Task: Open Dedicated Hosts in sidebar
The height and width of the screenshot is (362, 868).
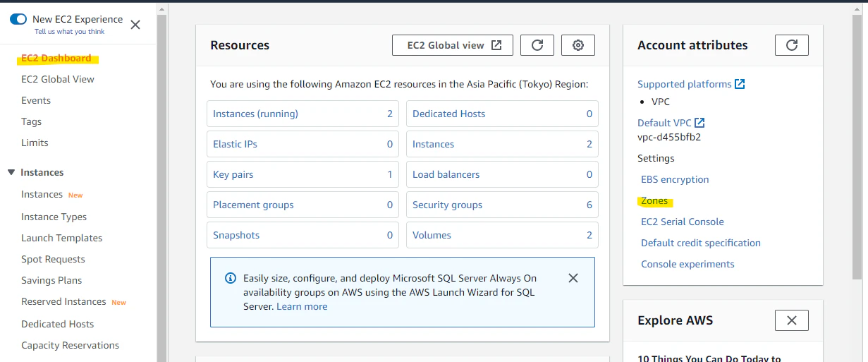Action: coord(58,324)
